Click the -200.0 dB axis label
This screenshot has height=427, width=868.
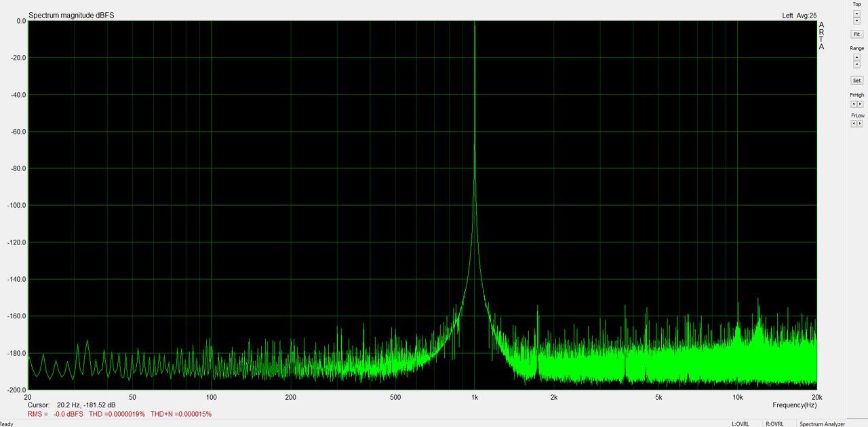16,390
